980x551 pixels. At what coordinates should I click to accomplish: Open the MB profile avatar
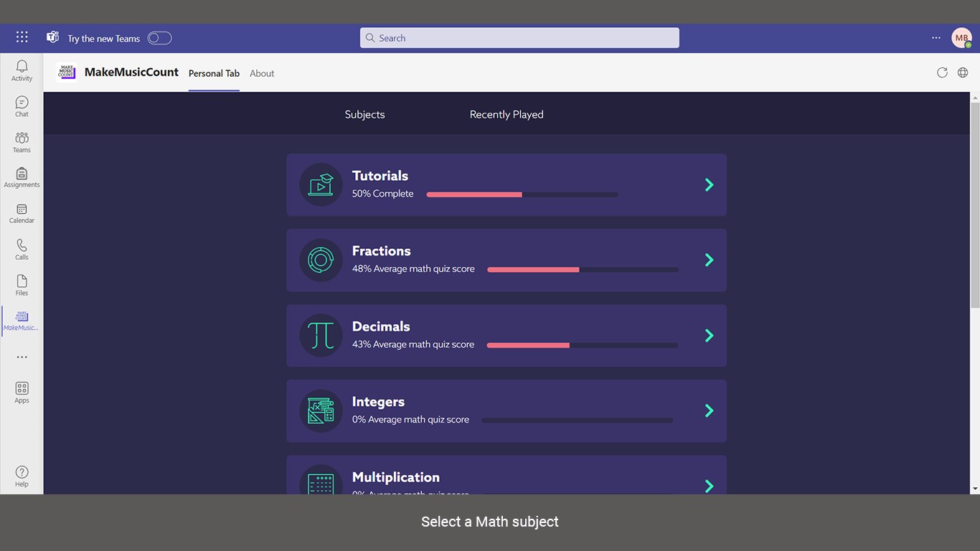coord(961,38)
